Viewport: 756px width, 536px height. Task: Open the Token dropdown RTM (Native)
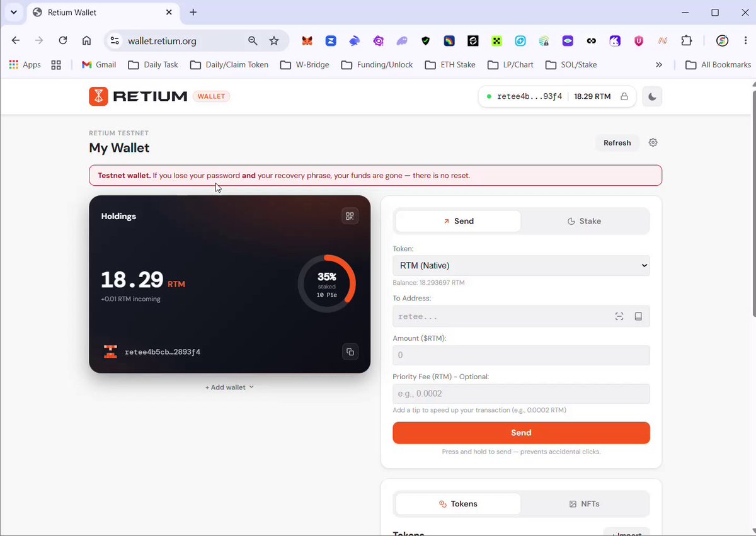[521, 266]
